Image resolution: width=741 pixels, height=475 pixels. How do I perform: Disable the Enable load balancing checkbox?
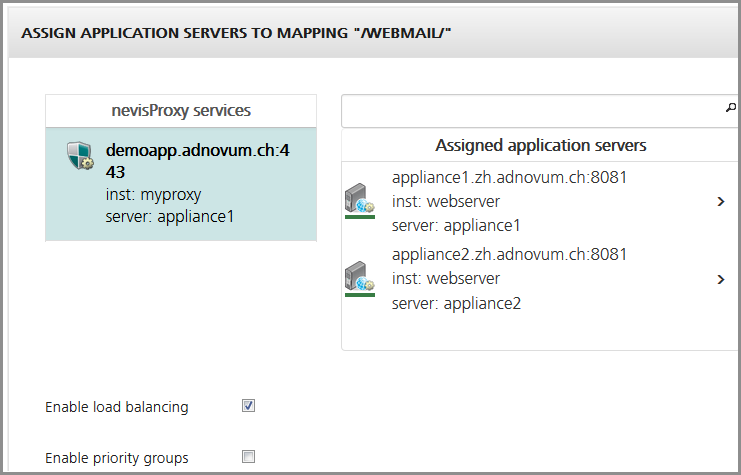coord(249,406)
